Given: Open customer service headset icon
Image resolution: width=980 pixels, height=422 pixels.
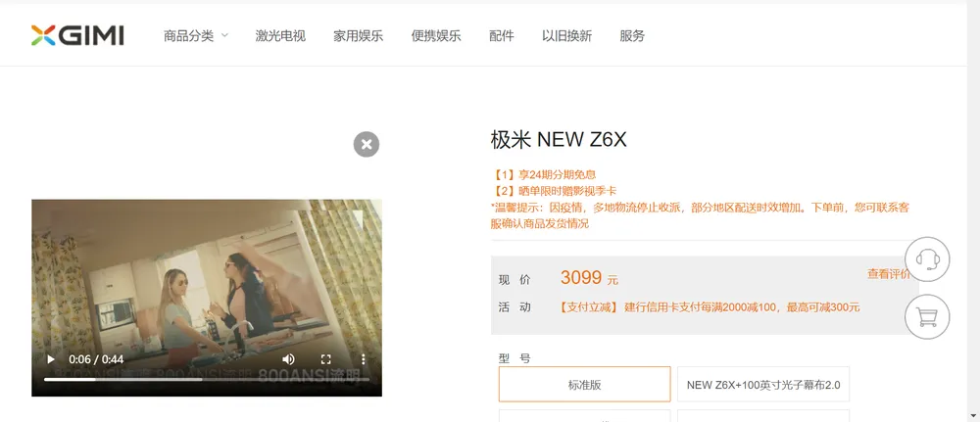Looking at the screenshot, I should pyautogui.click(x=927, y=259).
